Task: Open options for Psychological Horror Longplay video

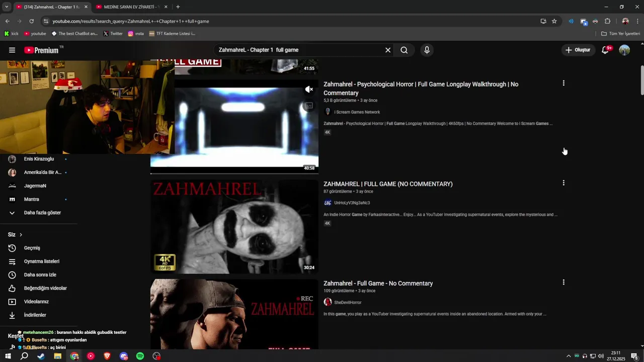Action: point(563,83)
